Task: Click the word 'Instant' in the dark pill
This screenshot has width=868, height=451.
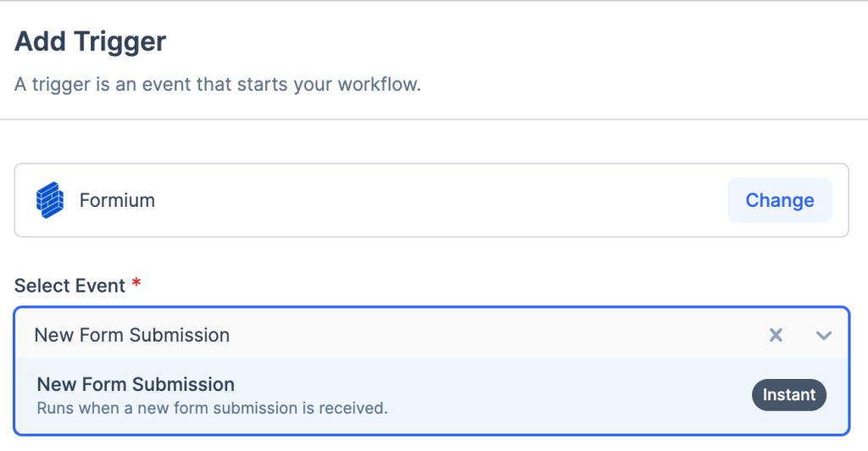Action: pos(788,395)
